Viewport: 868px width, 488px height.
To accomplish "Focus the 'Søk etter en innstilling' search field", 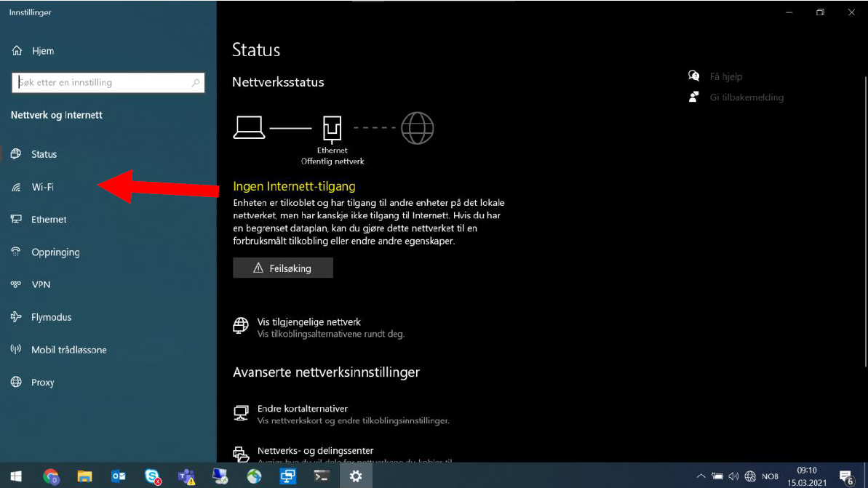I will click(108, 82).
